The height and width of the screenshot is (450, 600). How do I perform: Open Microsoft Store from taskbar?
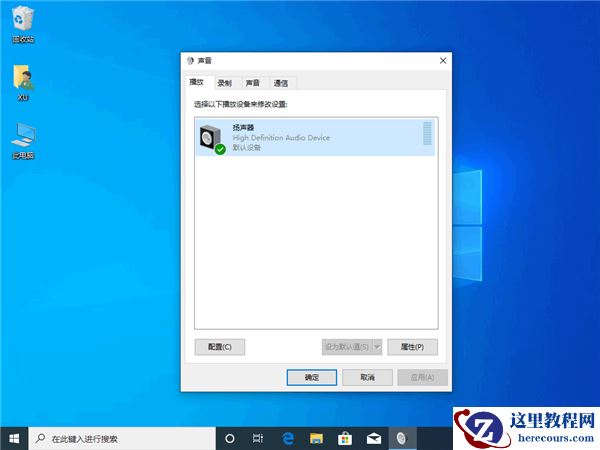345,439
